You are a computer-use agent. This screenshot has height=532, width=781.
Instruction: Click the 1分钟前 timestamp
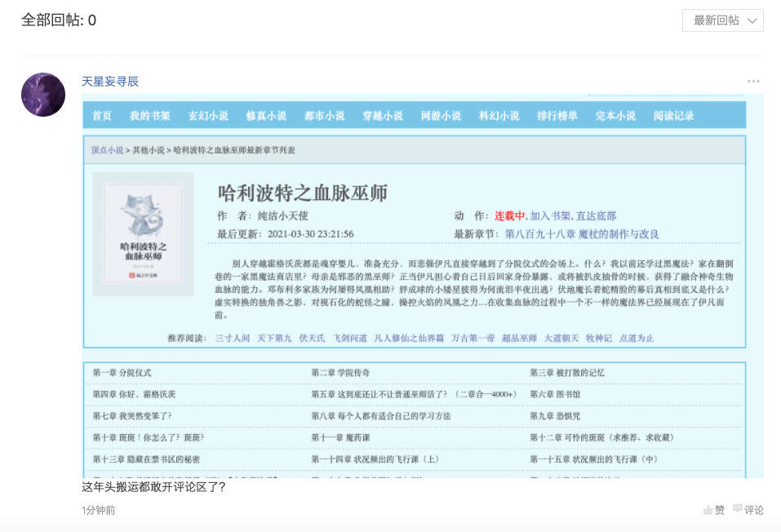coord(98,510)
